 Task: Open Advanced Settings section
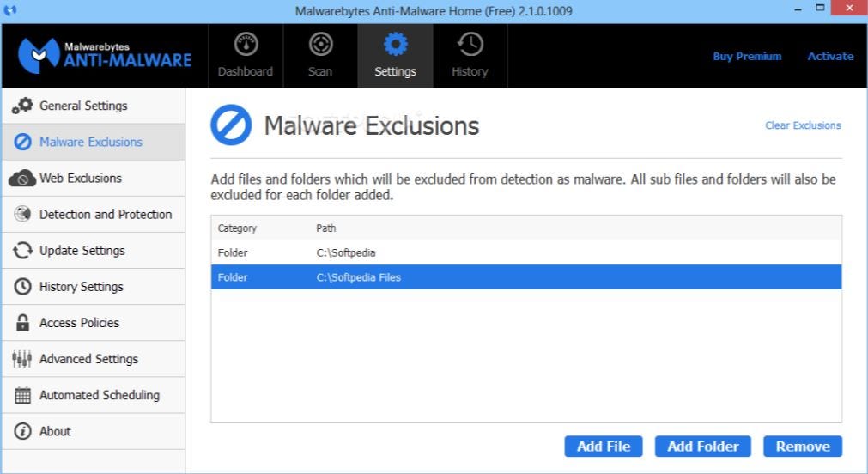click(94, 359)
